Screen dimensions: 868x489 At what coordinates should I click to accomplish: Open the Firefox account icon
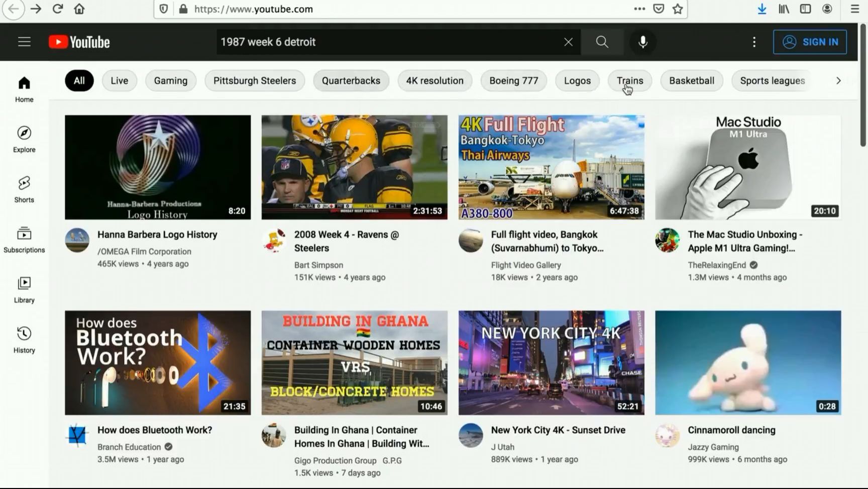pos(827,9)
